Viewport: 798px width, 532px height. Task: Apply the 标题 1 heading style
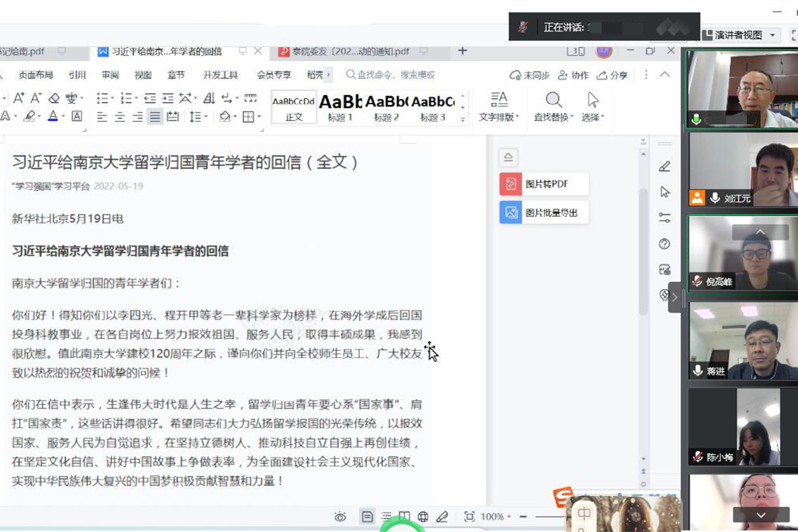[x=340, y=107]
